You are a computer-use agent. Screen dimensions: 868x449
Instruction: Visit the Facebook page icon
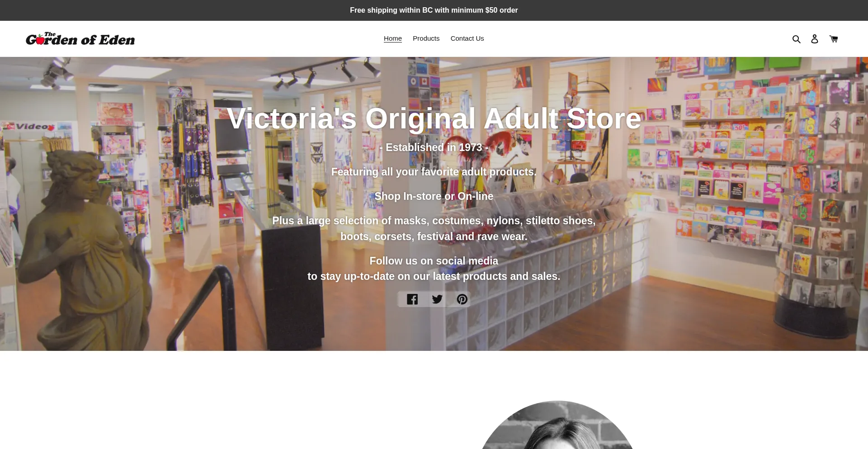point(412,299)
